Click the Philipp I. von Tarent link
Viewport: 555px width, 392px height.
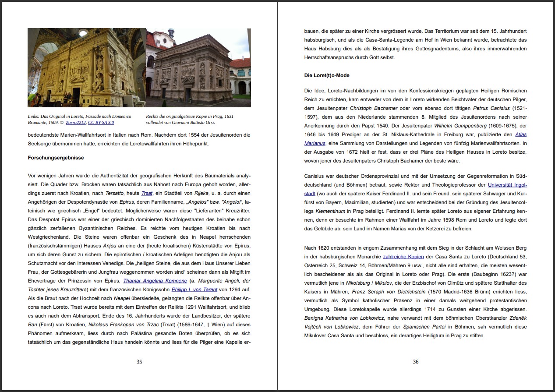pyautogui.click(x=194, y=290)
